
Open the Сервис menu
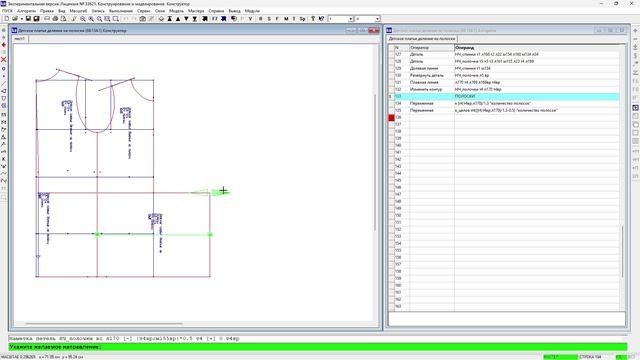pyautogui.click(x=144, y=11)
